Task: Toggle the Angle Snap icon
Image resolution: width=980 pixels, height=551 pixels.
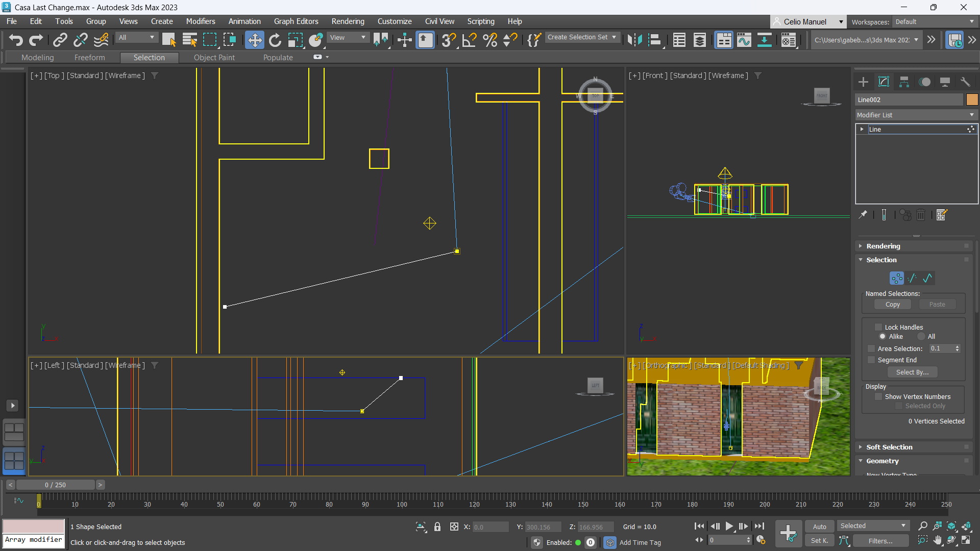Action: point(469,40)
